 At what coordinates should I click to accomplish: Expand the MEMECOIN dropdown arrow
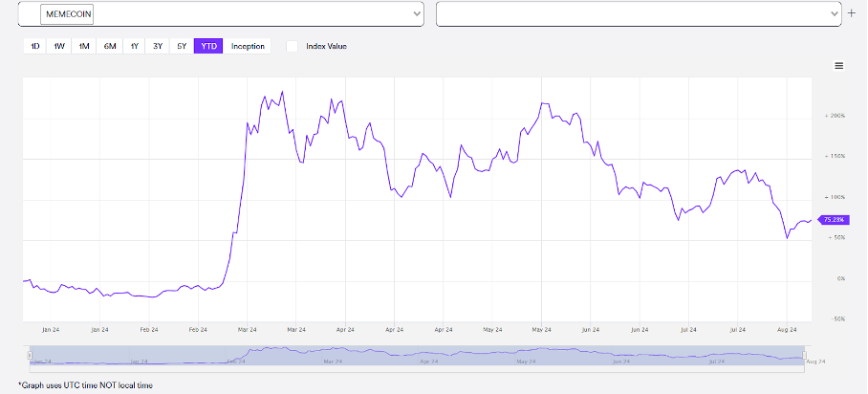point(416,14)
